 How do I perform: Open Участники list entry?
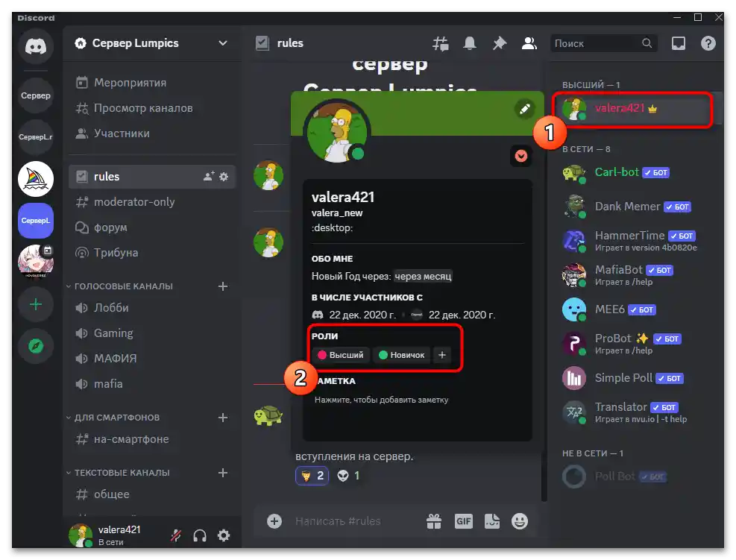151,133
